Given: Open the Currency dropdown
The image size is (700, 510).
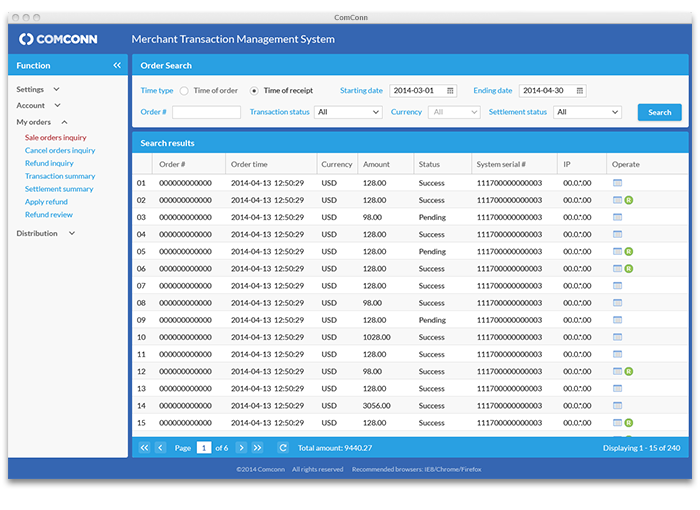Looking at the screenshot, I should (454, 113).
